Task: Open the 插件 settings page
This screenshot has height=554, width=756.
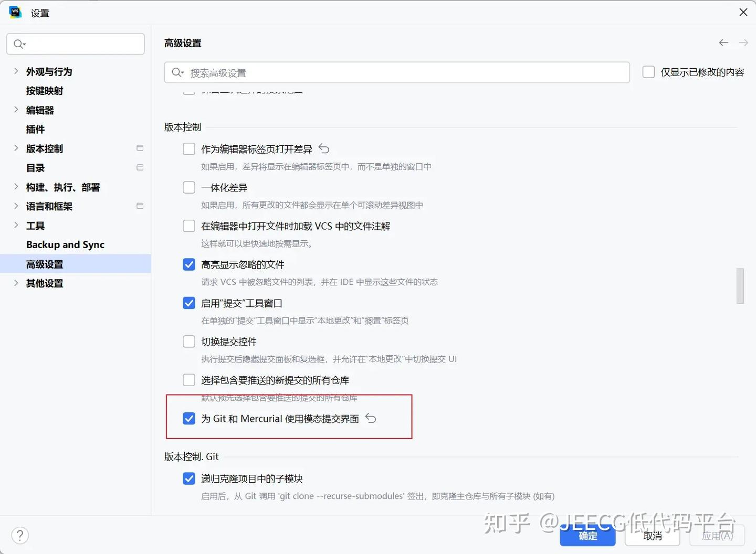Action: click(x=35, y=129)
